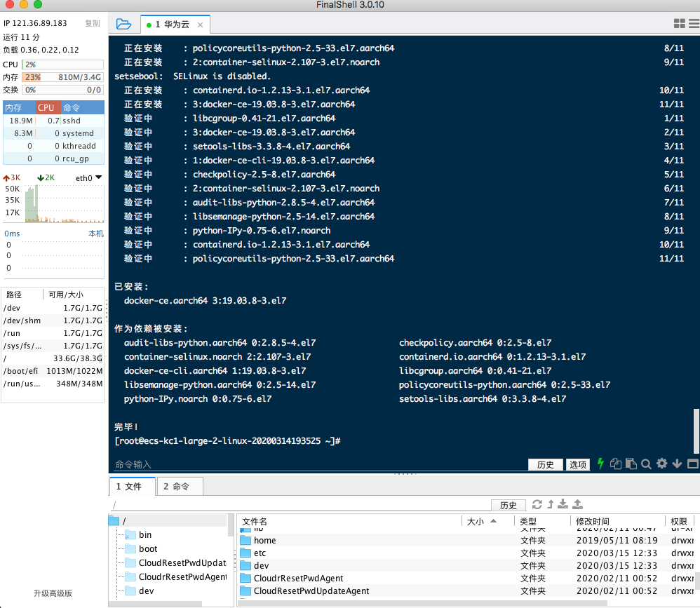
Task: Click the CPU 2% usage bar
Action: (62, 65)
